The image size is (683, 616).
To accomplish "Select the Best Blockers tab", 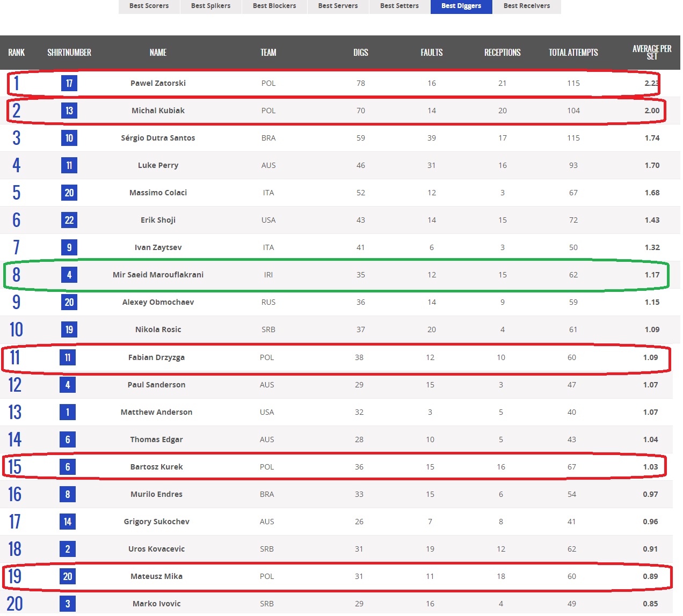I will (x=274, y=6).
